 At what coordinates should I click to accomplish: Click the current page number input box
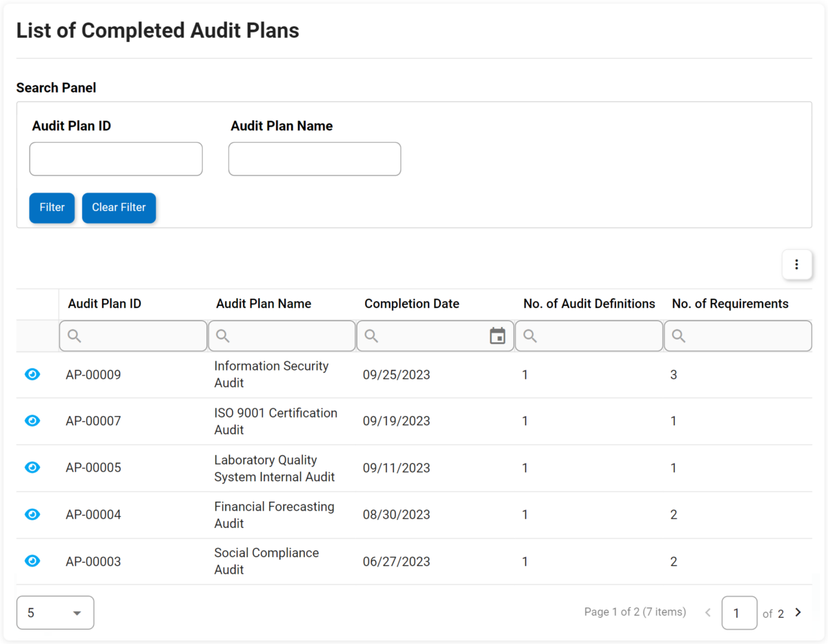[739, 612]
